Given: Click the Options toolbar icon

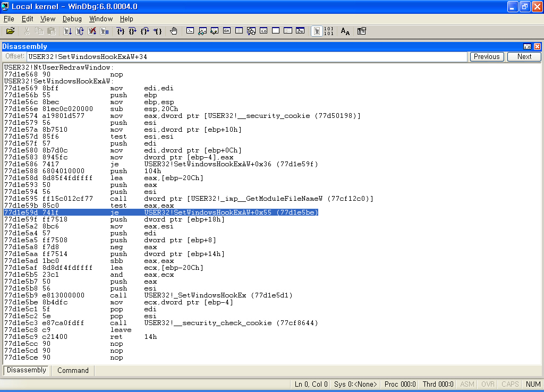Looking at the screenshot, I should (x=361, y=31).
